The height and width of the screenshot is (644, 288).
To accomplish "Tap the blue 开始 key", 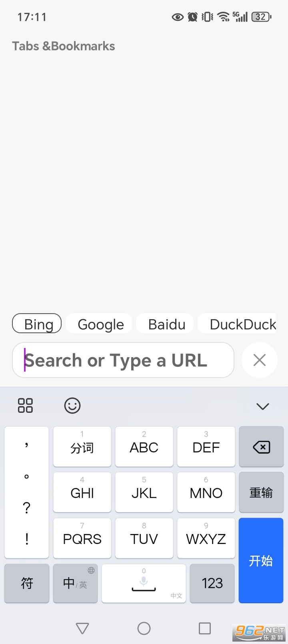I will click(x=261, y=560).
